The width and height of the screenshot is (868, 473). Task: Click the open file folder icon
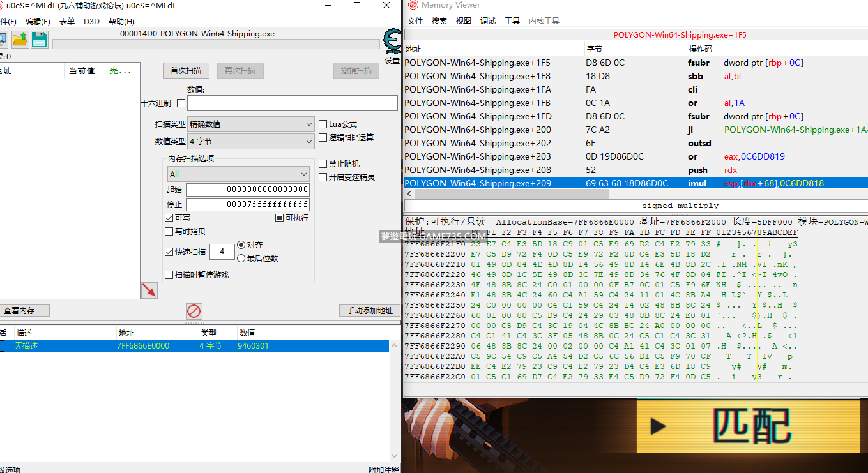(20, 40)
